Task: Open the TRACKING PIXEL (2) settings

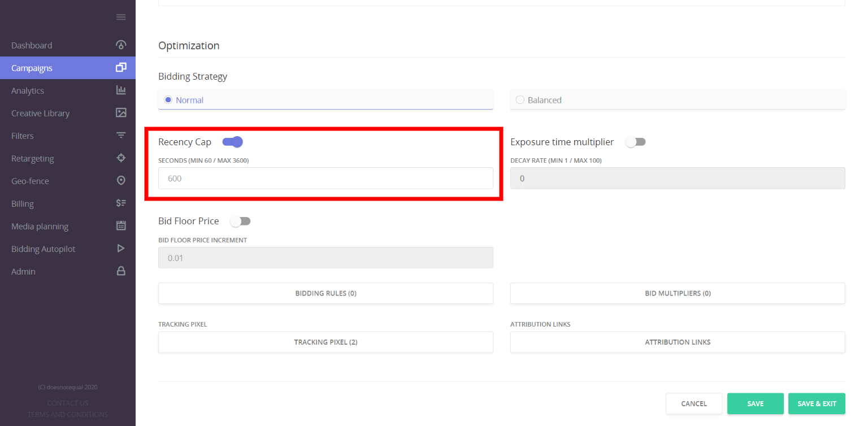Action: (x=325, y=342)
